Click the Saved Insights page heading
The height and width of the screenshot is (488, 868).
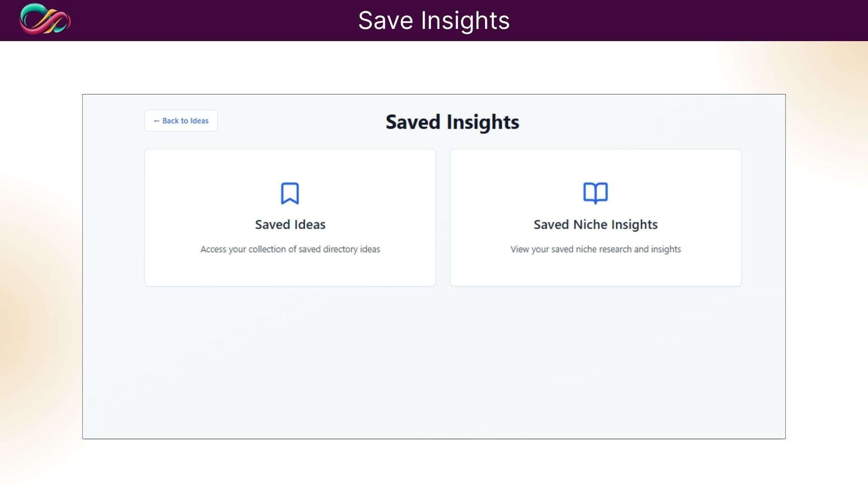[x=452, y=122]
